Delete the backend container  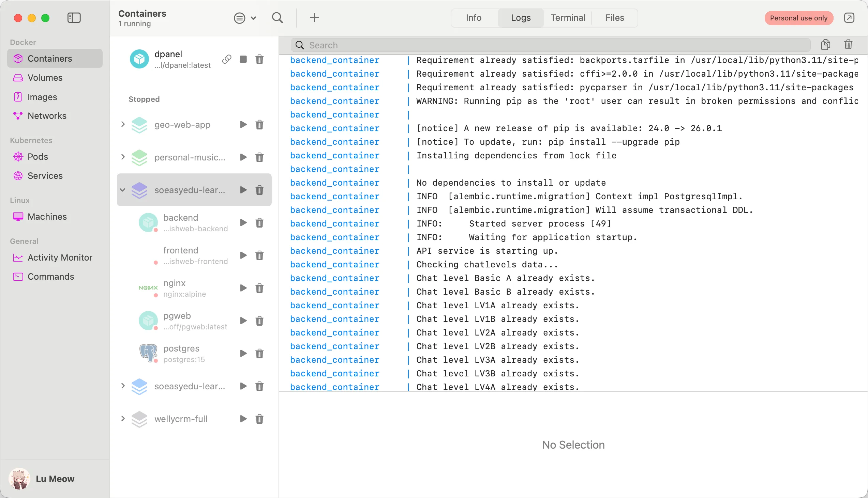(x=259, y=223)
